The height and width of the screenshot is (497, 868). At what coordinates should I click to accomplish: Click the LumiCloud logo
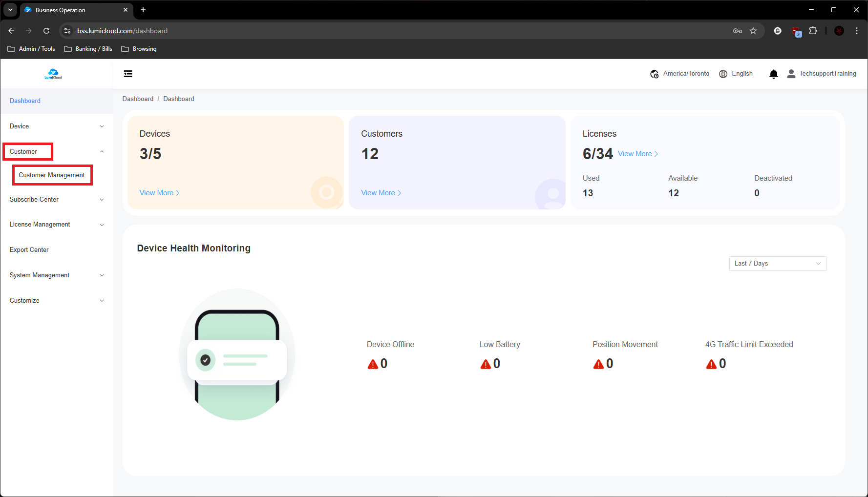[x=53, y=74]
